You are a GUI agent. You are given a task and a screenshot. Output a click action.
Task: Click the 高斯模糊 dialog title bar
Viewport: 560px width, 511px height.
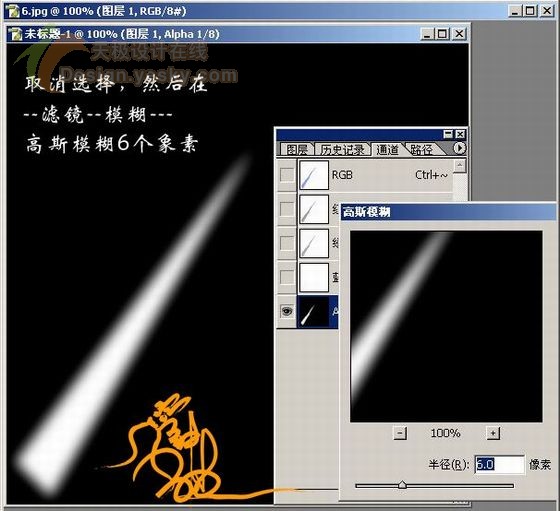448,212
